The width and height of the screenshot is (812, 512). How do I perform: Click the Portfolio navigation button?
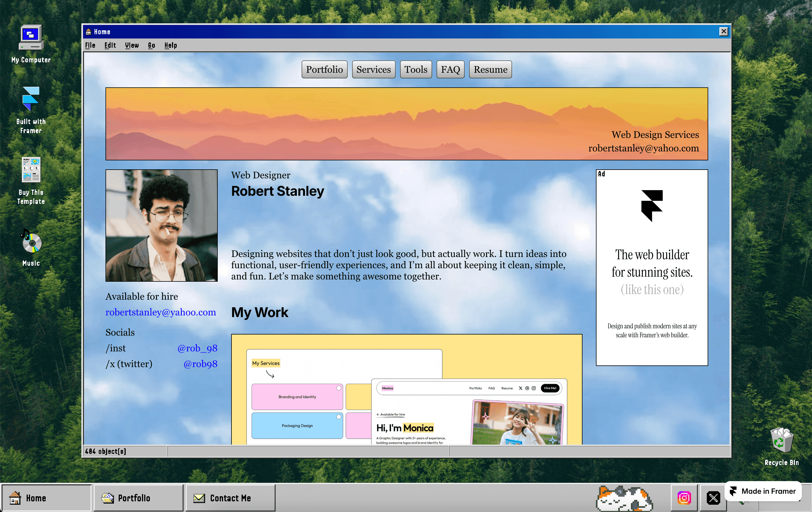click(x=324, y=70)
